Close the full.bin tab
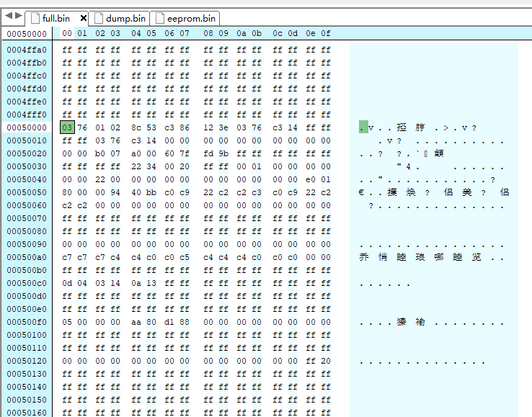The height and width of the screenshot is (417, 532). [83, 18]
